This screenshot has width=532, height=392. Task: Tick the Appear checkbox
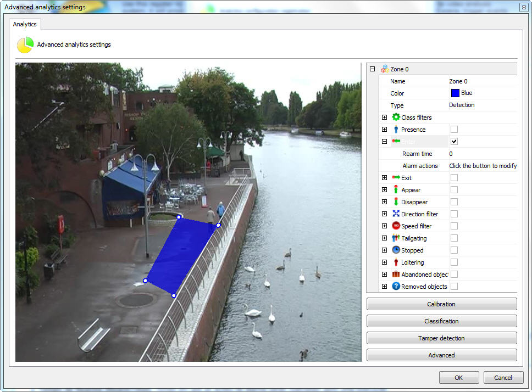454,190
